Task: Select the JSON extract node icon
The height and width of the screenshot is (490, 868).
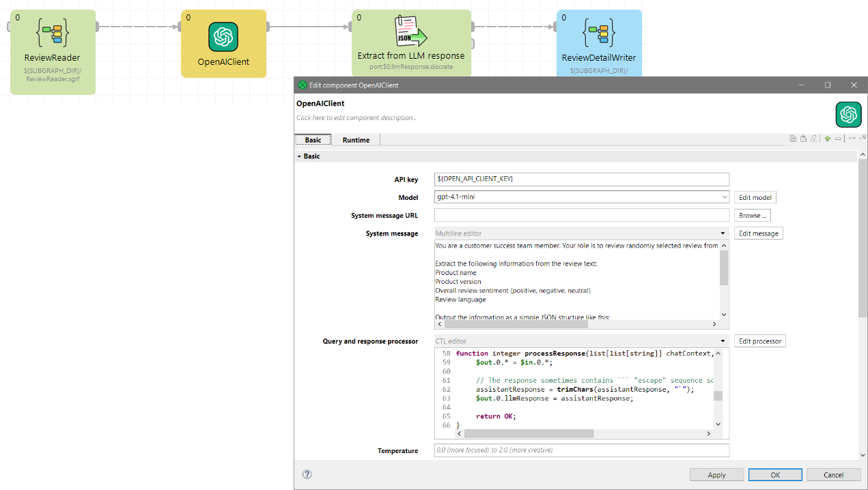Action: tap(411, 31)
